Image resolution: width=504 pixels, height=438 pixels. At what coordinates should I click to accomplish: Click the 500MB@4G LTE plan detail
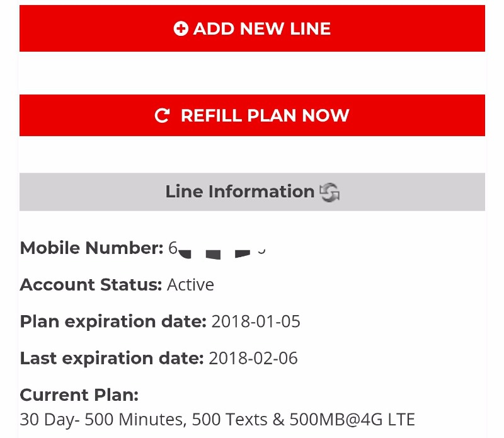pos(352,420)
